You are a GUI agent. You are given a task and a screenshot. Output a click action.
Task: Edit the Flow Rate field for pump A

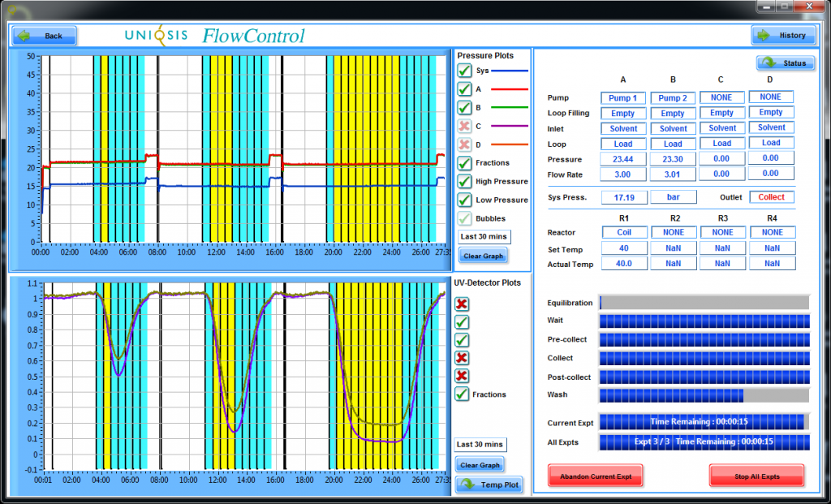[x=622, y=174]
